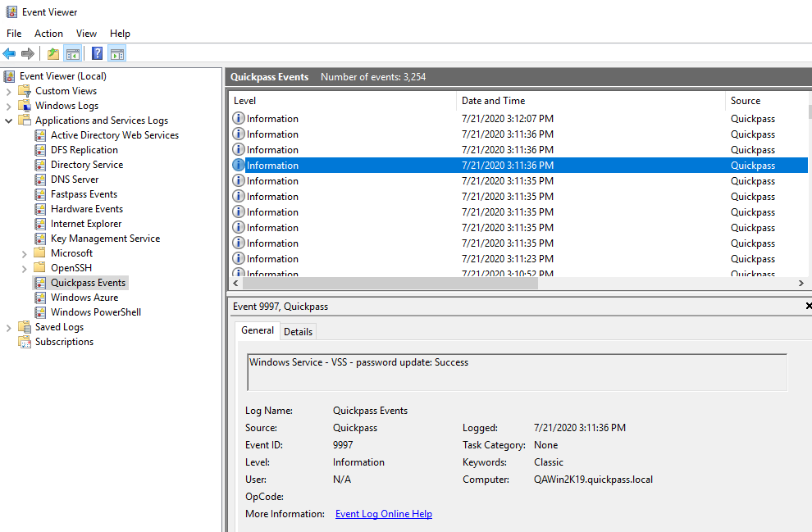Expand the Custom Views node
The width and height of the screenshot is (812, 532).
point(8,92)
